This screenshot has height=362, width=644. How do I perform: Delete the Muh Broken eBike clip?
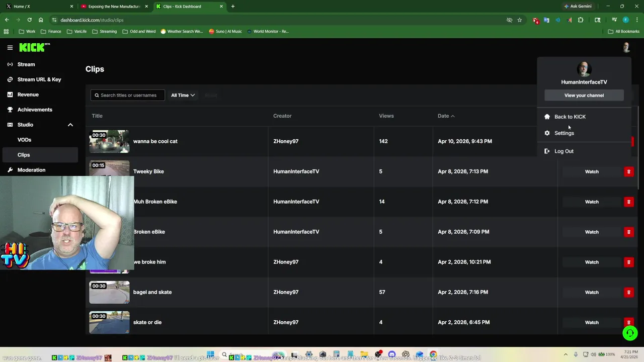point(628,202)
